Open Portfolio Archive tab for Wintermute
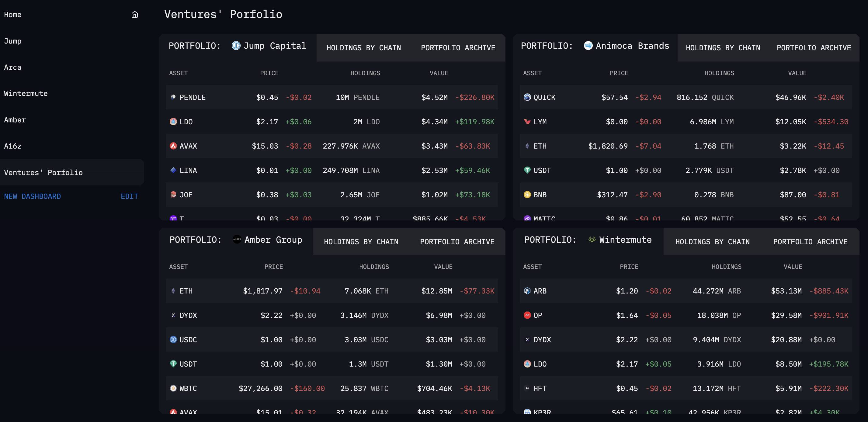 pos(811,242)
